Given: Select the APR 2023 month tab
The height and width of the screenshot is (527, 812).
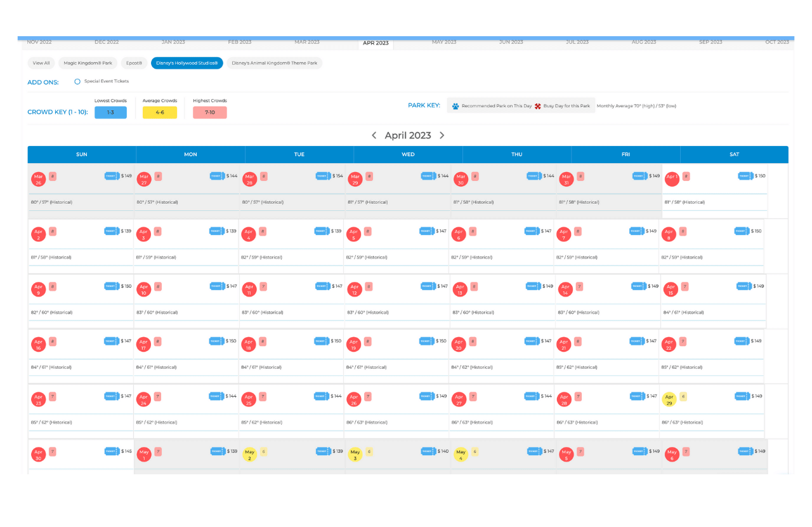Looking at the screenshot, I should point(376,43).
